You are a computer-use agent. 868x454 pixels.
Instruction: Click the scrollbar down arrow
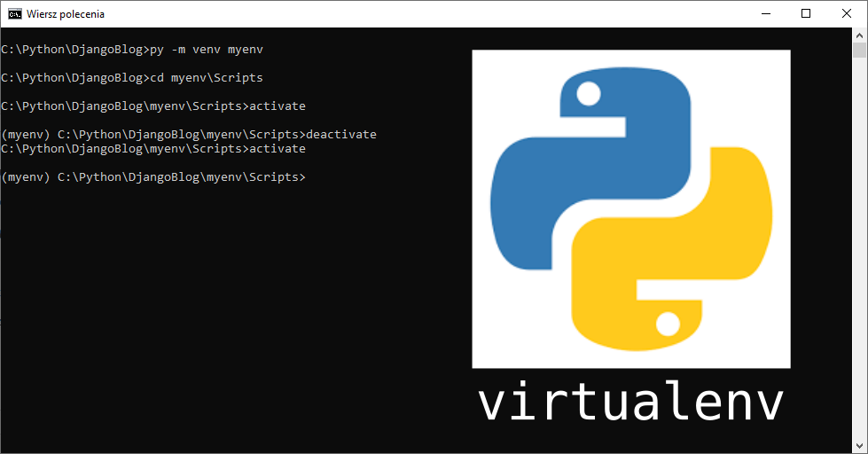[x=859, y=445]
